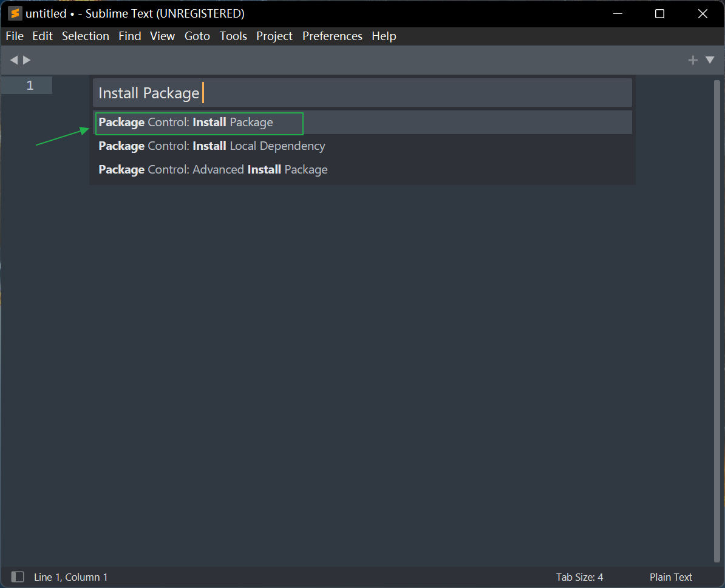Screen dimensions: 725x588
Task: Click the vertical editor scrollbar
Action: point(716,321)
